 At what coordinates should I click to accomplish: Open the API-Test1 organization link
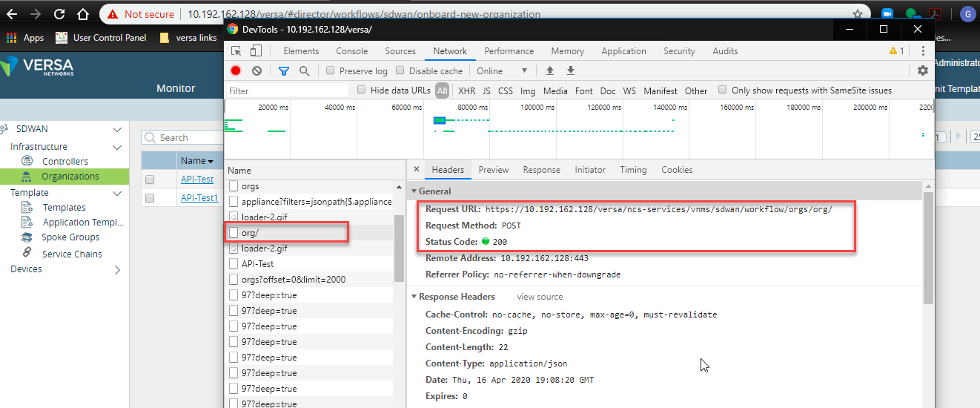(x=200, y=198)
